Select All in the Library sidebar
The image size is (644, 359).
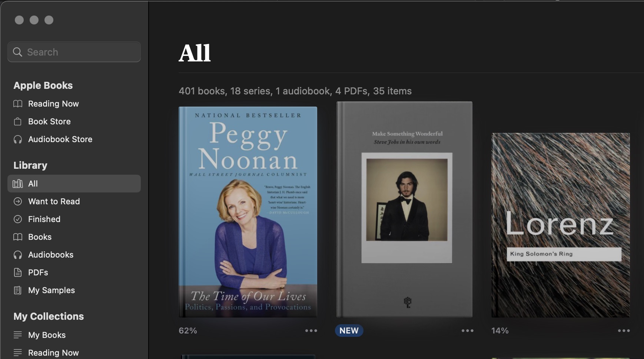click(74, 184)
